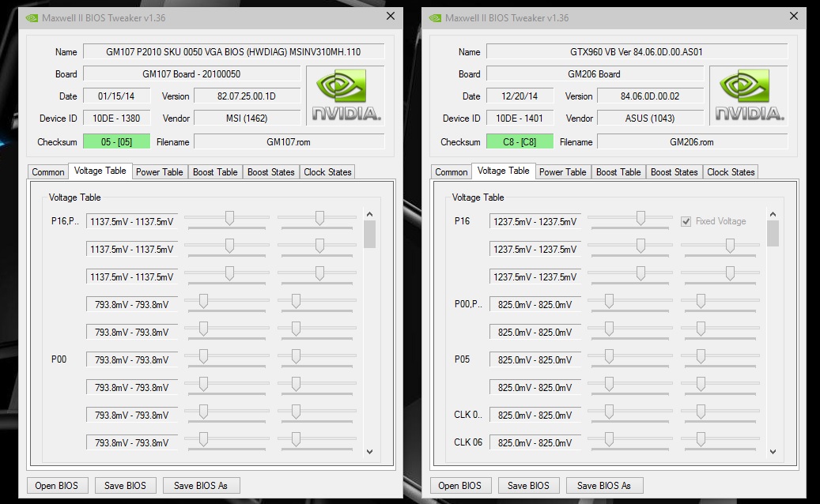Image resolution: width=820 pixels, height=504 pixels.
Task: Close the GTX960 BIOS Tweaker window
Action: 793,16
